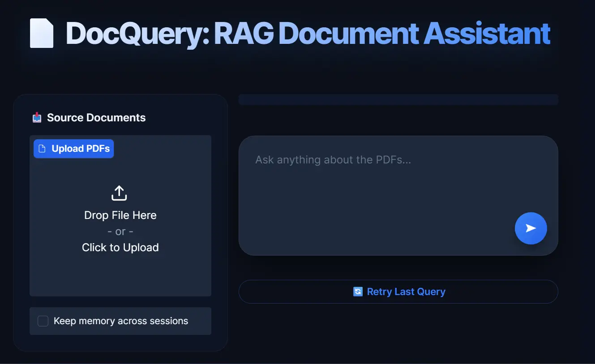Image resolution: width=595 pixels, height=364 pixels.
Task: Select the file icon inside the Upload PDFs button
Action: click(x=43, y=148)
